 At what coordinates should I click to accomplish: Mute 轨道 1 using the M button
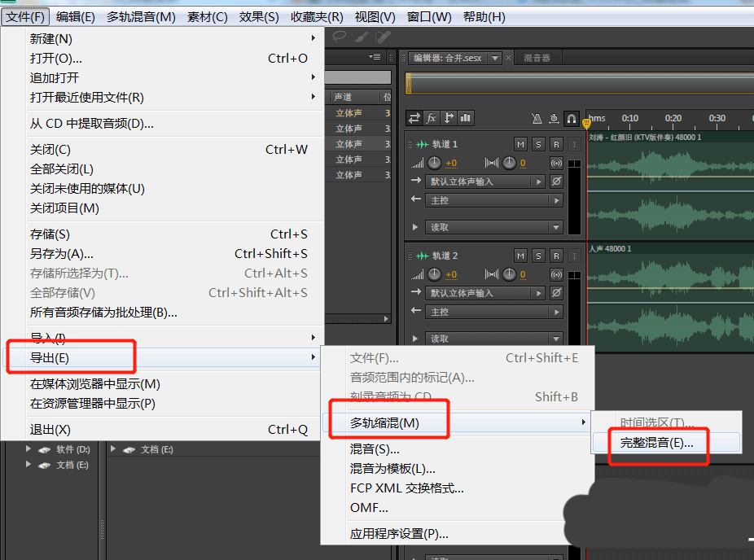521,144
